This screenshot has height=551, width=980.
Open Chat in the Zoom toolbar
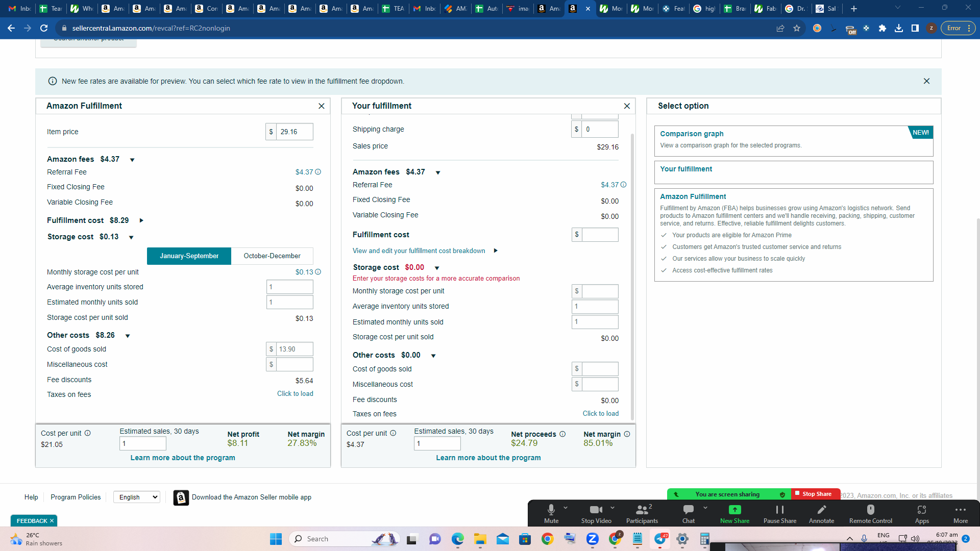tap(689, 514)
